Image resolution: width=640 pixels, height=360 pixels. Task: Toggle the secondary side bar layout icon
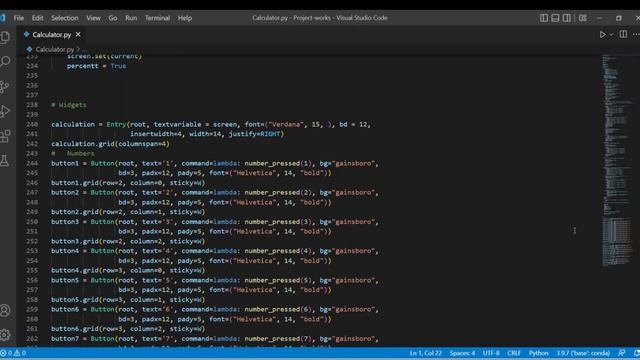coord(567,18)
